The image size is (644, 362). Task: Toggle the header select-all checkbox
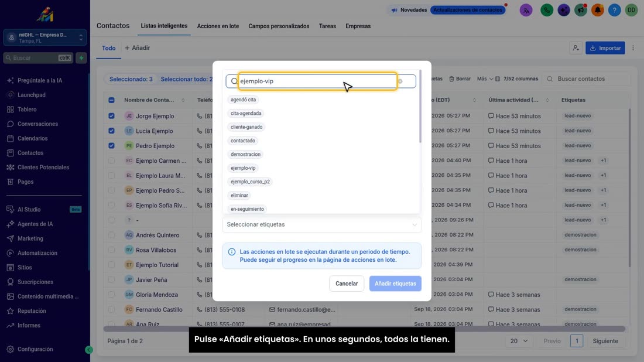pyautogui.click(x=111, y=100)
